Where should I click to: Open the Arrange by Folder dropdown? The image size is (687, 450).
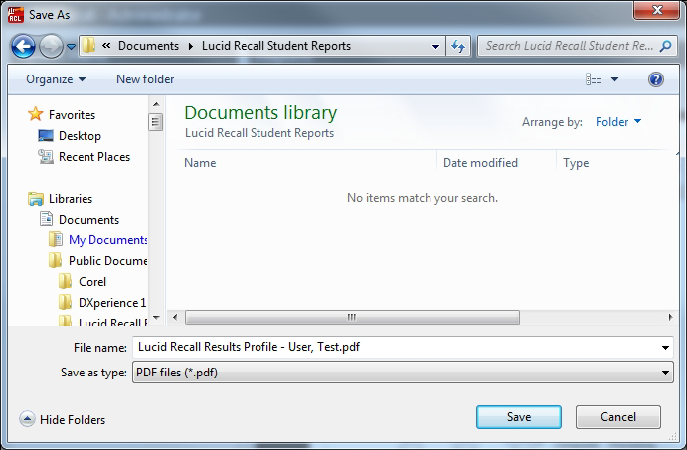tap(618, 122)
